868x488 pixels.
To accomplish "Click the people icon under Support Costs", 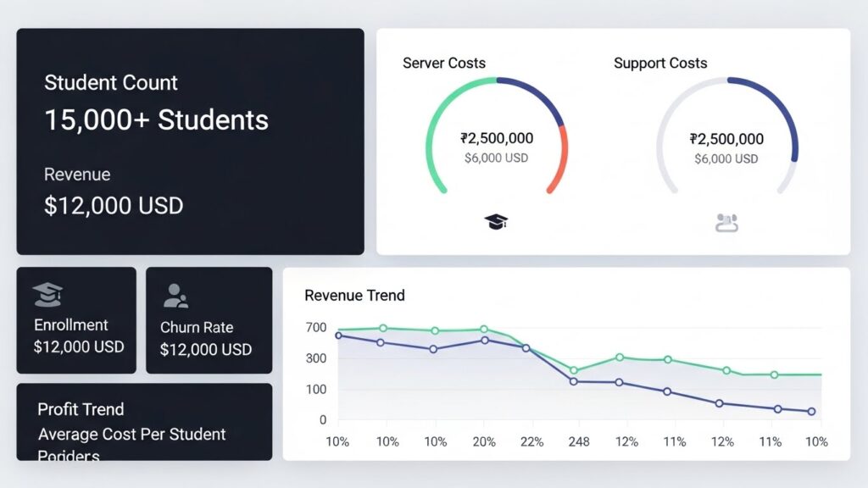I will (x=725, y=221).
